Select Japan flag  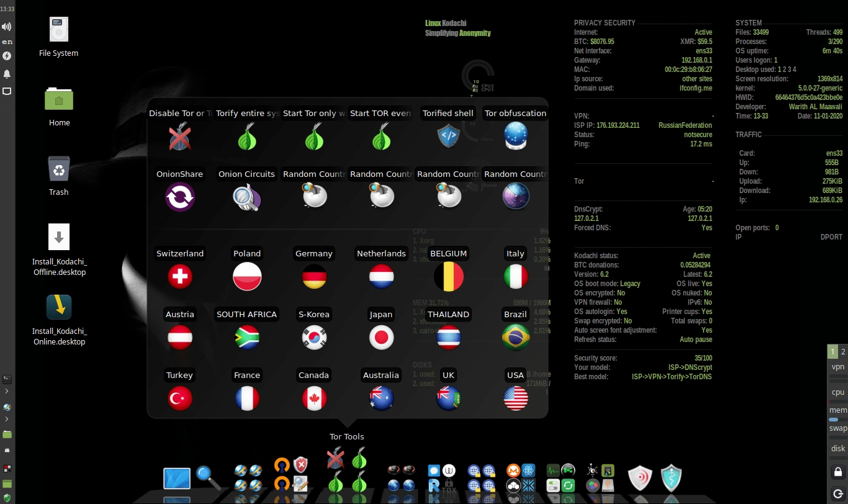pyautogui.click(x=381, y=337)
